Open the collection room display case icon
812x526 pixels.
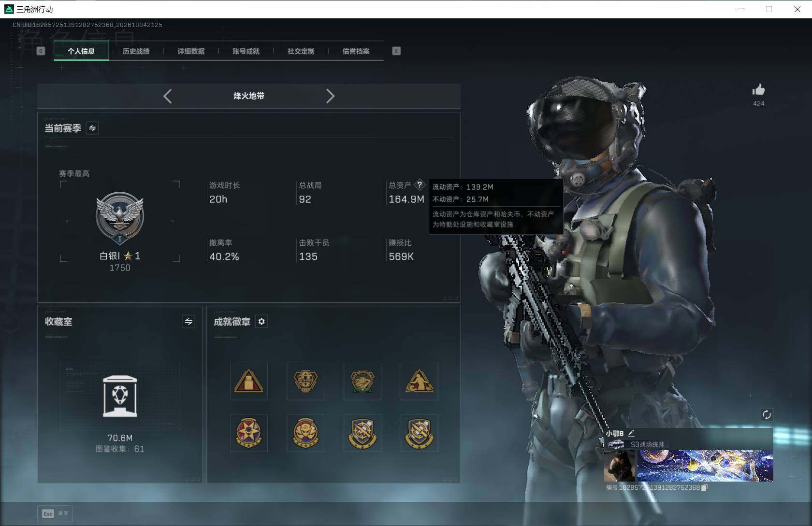coord(120,396)
